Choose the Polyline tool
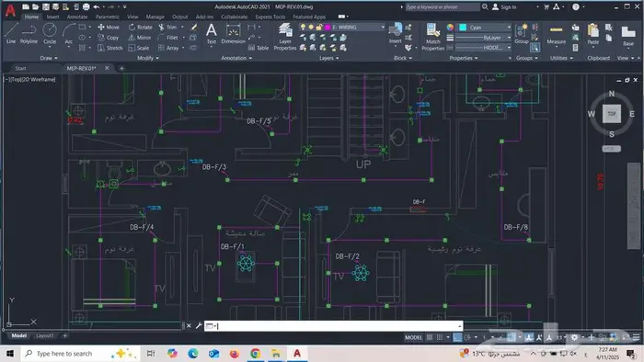644x362 pixels. 29,33
